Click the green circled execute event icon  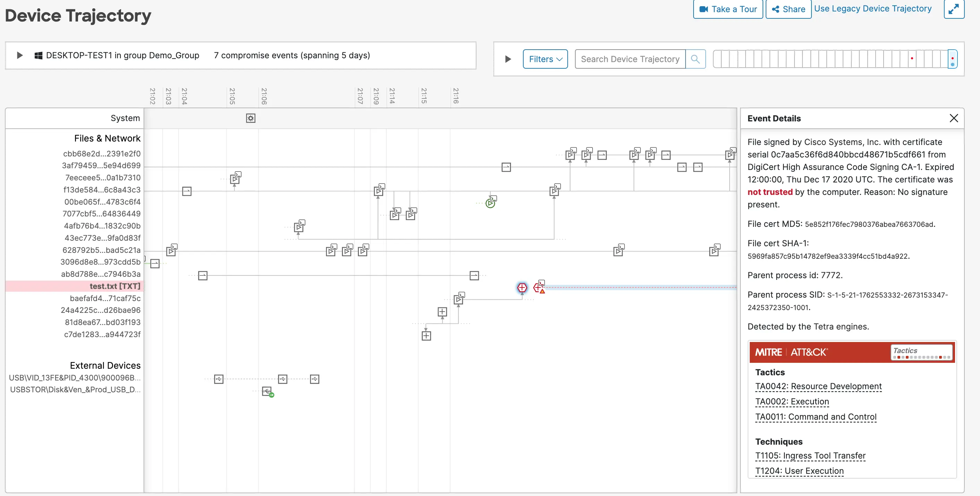pos(490,204)
